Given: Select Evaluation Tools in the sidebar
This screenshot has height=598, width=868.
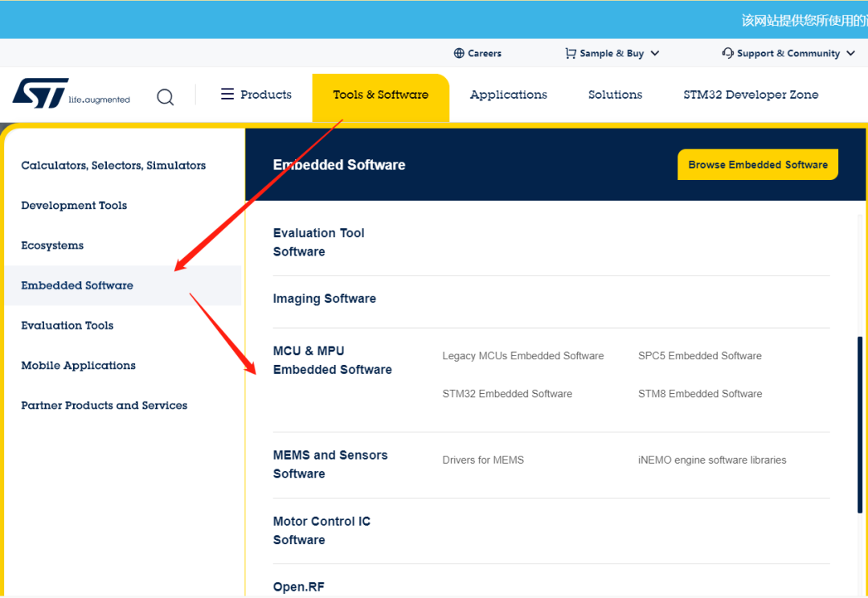Looking at the screenshot, I should [68, 325].
